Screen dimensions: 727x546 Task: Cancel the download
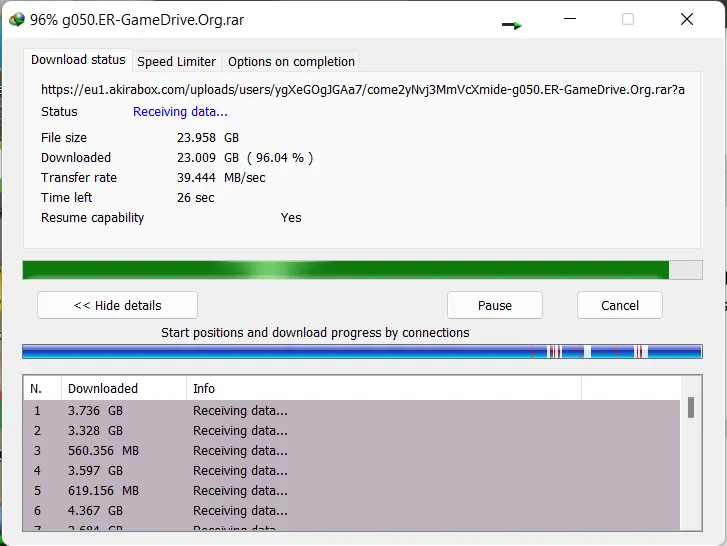click(x=620, y=305)
